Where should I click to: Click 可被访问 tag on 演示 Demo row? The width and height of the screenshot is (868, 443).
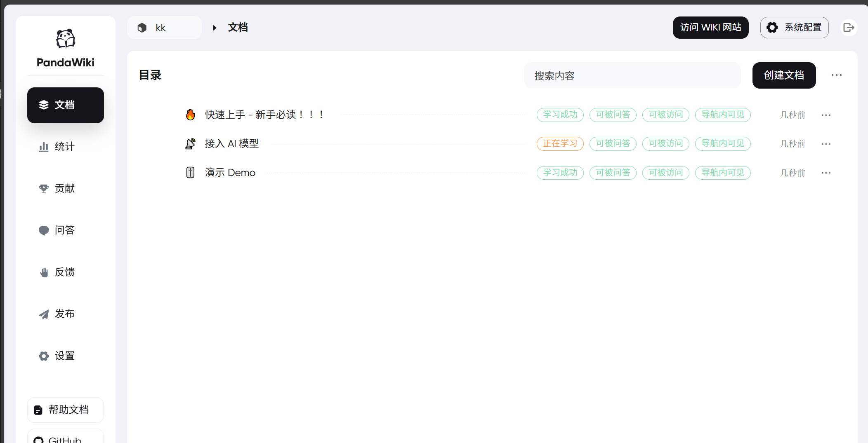pos(665,173)
